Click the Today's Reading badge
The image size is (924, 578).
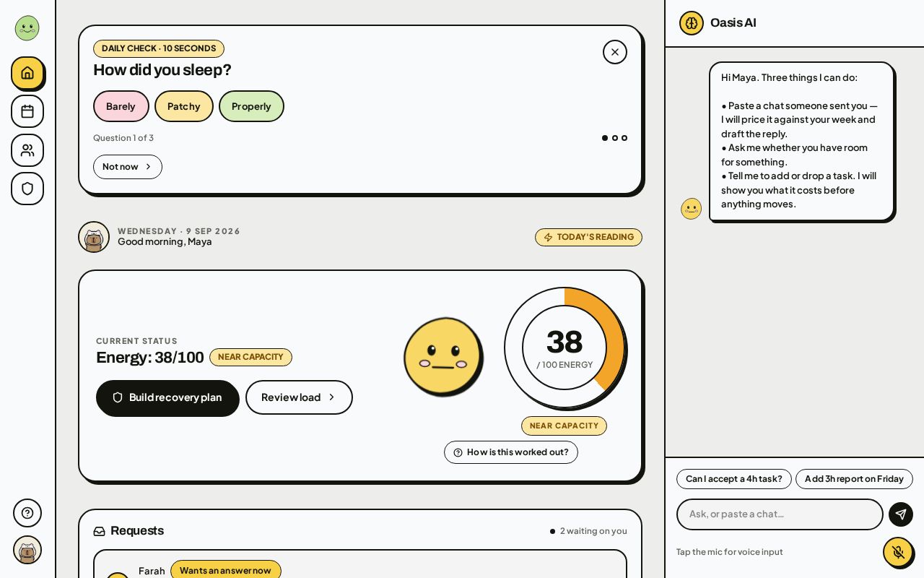click(588, 237)
